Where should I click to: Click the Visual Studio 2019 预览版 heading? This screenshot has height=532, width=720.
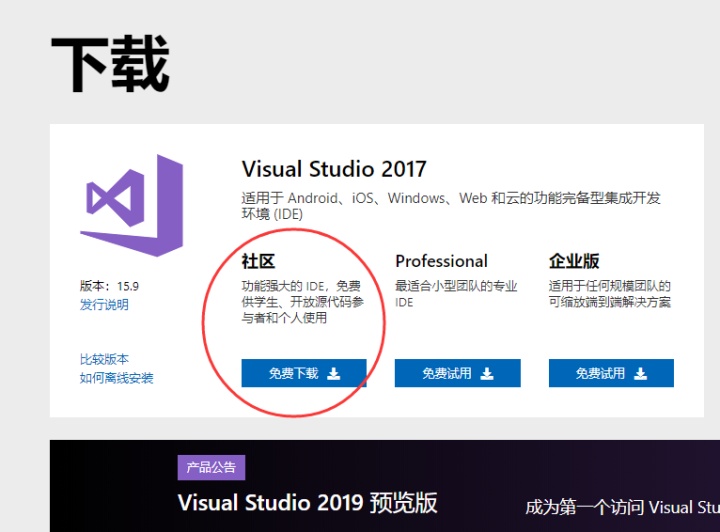pos(307,503)
